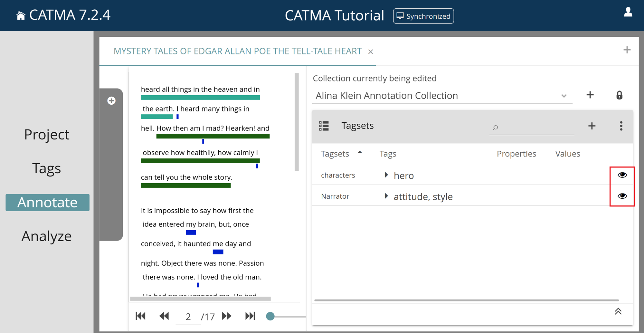This screenshot has height=333, width=644.
Task: Jump to the last page of the document
Action: 250,316
